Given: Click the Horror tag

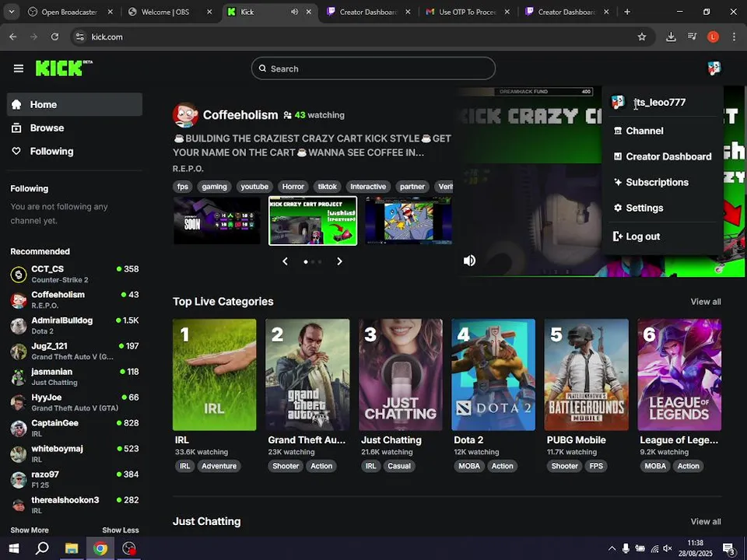Looking at the screenshot, I should (293, 187).
